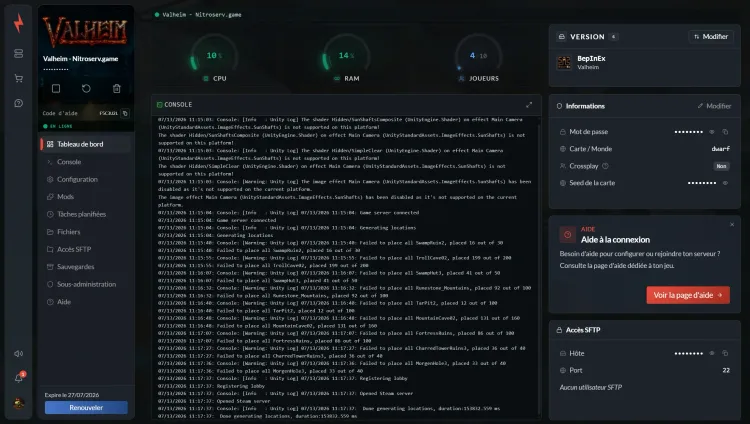
Task: Delete the server with the trash icon
Action: point(117,89)
